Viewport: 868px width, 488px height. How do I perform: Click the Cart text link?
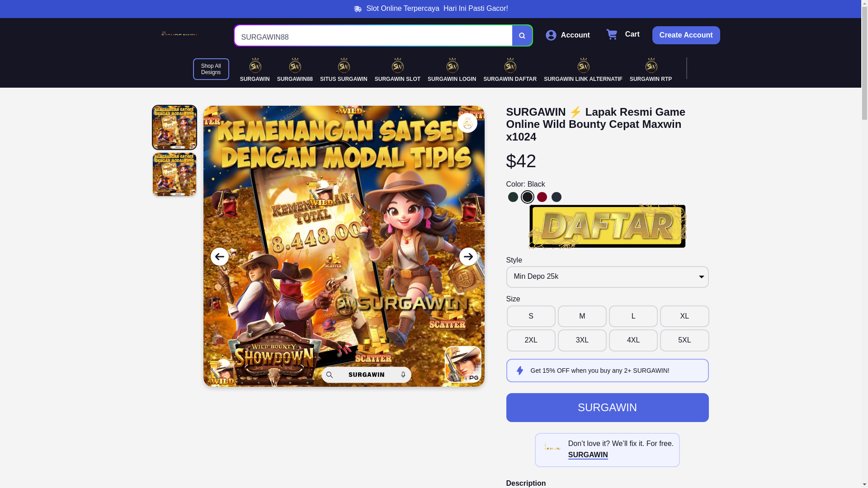tap(632, 34)
